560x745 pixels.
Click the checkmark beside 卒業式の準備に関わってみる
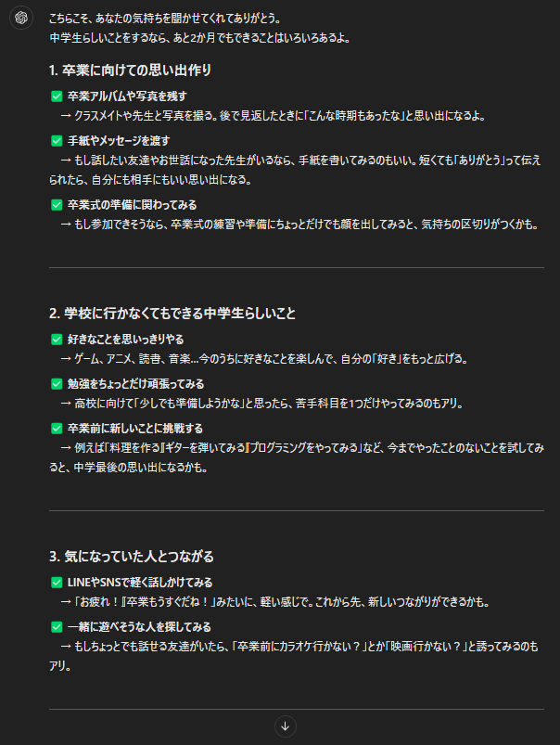pyautogui.click(x=57, y=205)
